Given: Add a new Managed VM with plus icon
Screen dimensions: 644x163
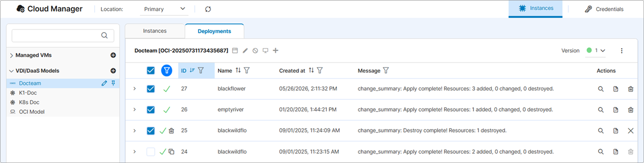Looking at the screenshot, I should pos(113,55).
